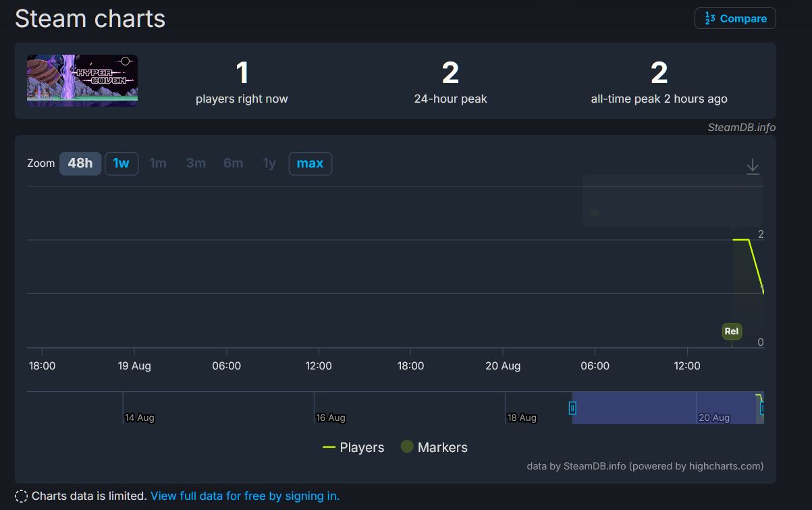The width and height of the screenshot is (812, 510).
Task: Click the Steam charts heading
Action: [90, 18]
